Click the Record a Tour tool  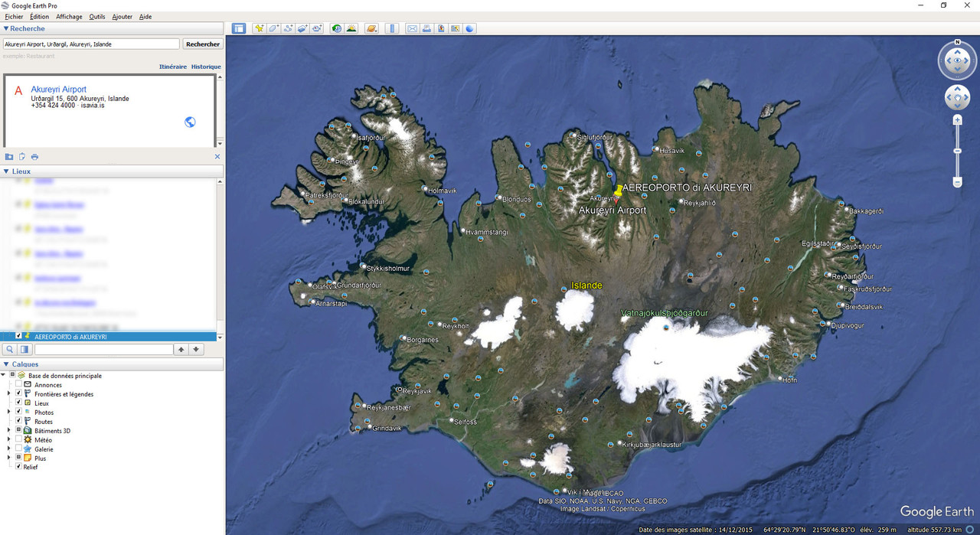317,28
